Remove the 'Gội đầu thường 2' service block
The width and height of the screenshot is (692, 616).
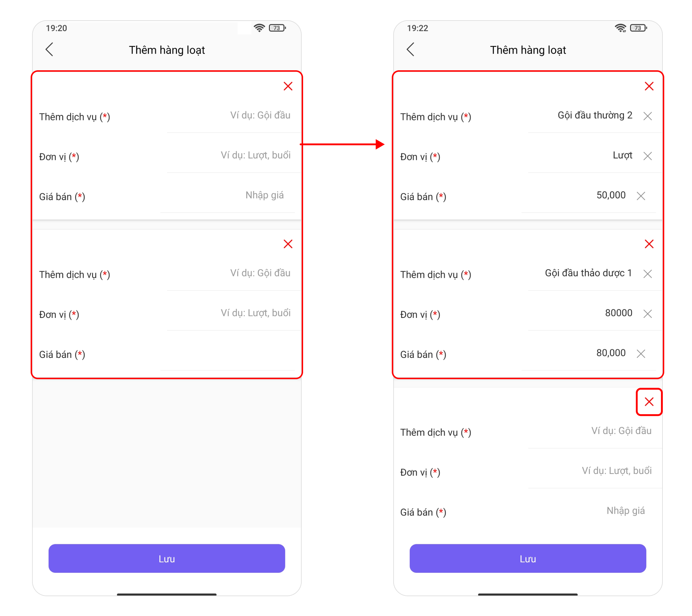[649, 86]
